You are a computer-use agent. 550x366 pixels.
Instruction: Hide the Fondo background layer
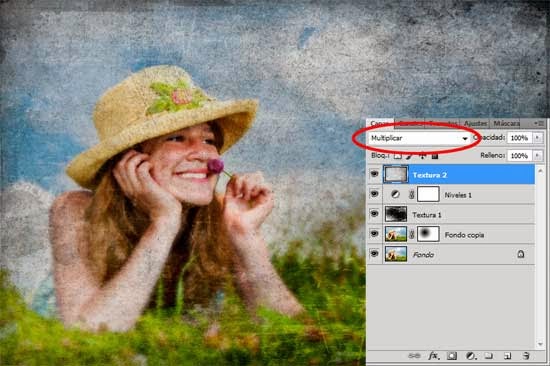coord(374,254)
